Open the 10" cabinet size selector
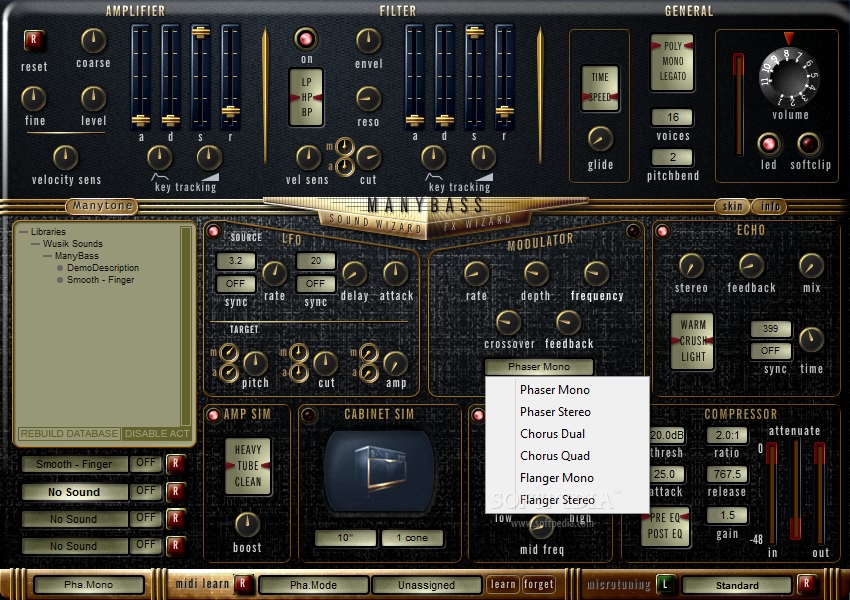 (345, 538)
